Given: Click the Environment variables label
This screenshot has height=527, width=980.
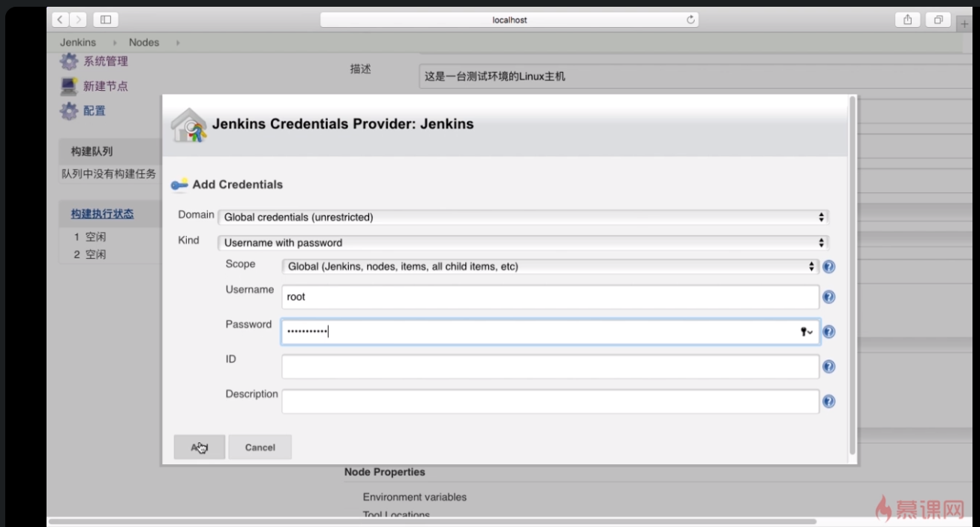Looking at the screenshot, I should tap(414, 497).
